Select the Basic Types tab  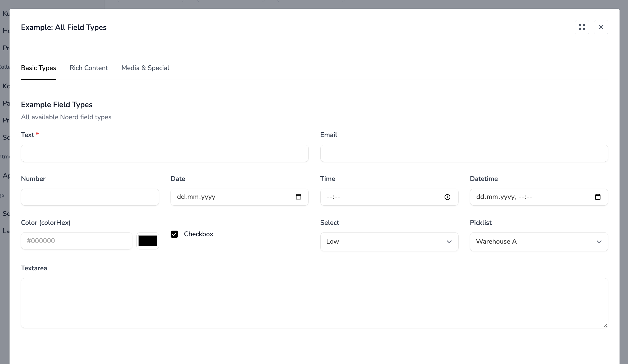tap(38, 68)
